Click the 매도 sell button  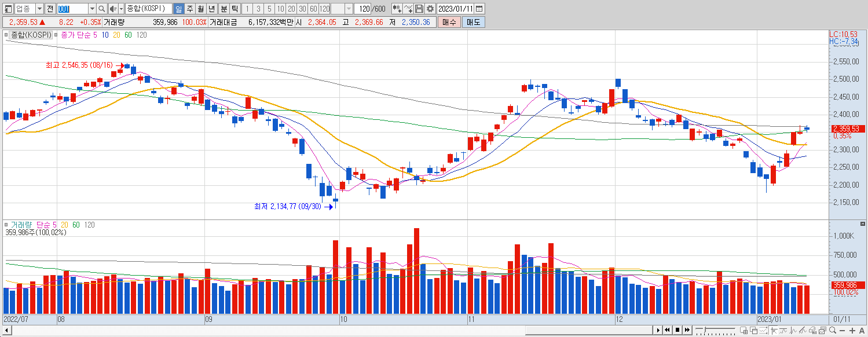473,22
